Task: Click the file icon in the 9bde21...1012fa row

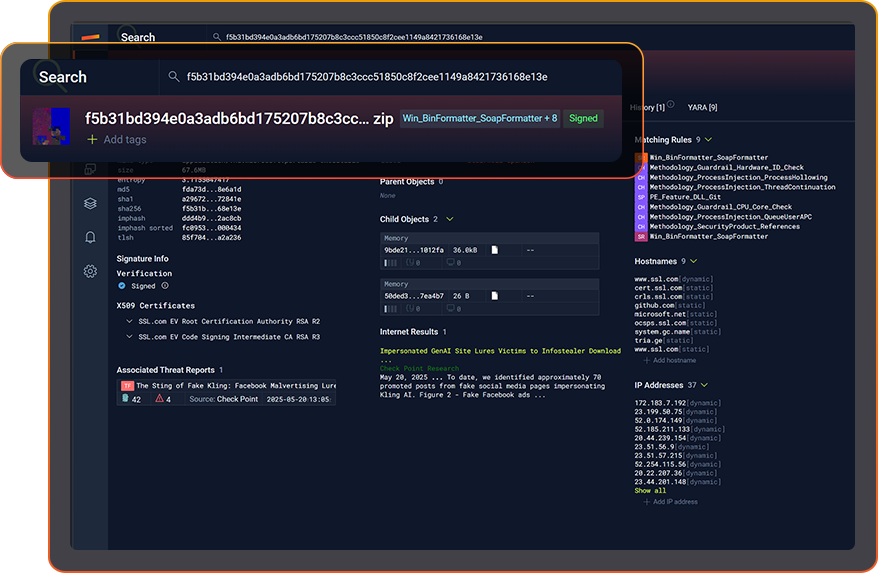Action: (x=494, y=250)
